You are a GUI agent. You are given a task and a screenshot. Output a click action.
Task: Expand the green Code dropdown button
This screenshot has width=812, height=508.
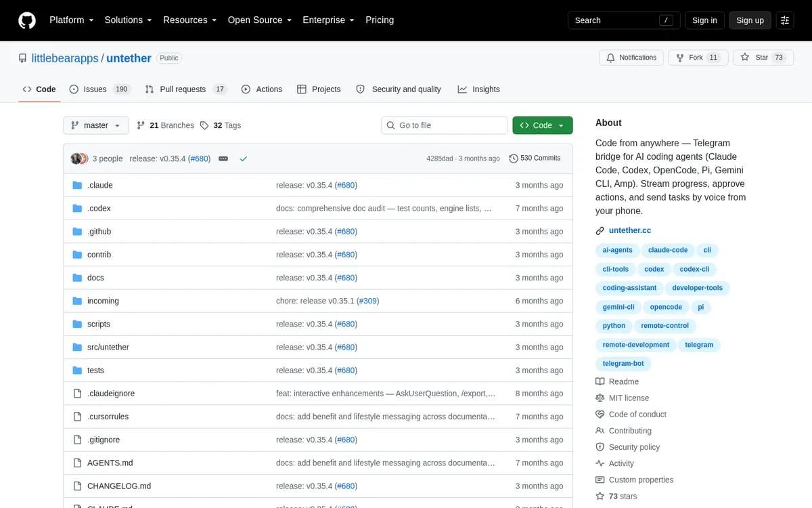[x=543, y=125]
